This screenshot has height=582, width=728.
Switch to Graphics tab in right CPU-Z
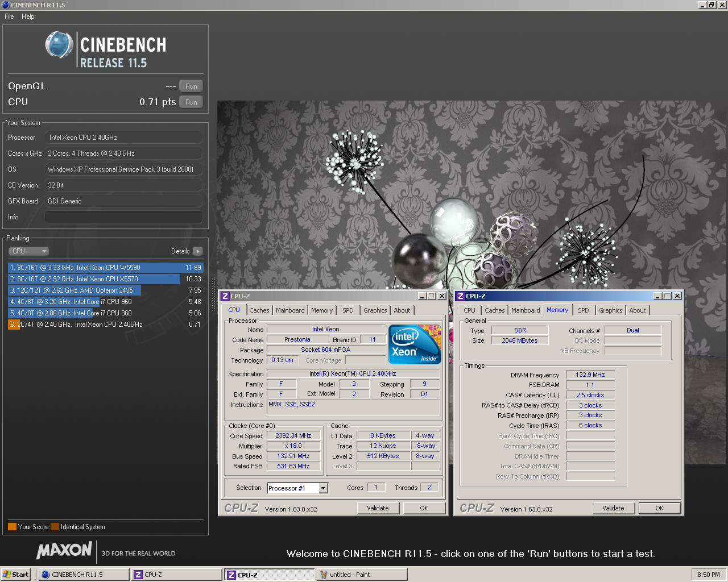coord(611,310)
